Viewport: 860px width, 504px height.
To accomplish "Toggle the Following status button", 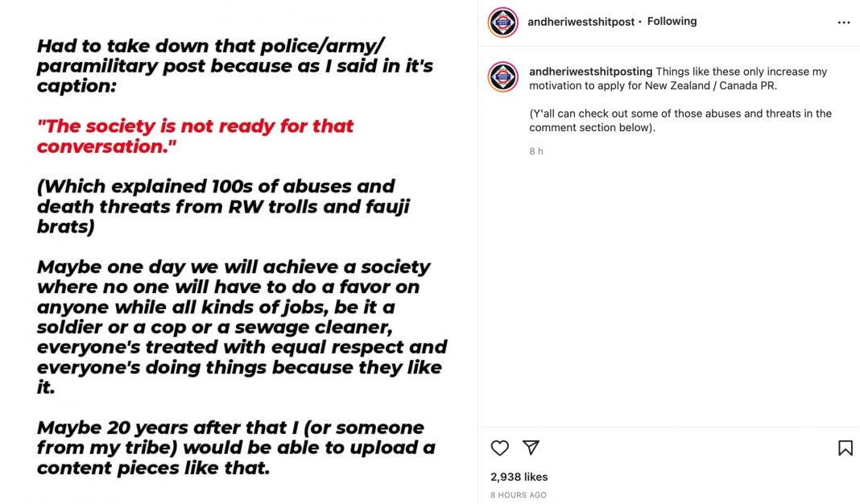I will pos(672,21).
